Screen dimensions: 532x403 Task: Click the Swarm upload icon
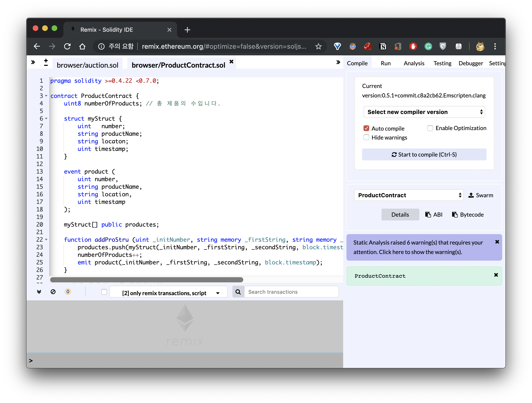471,195
